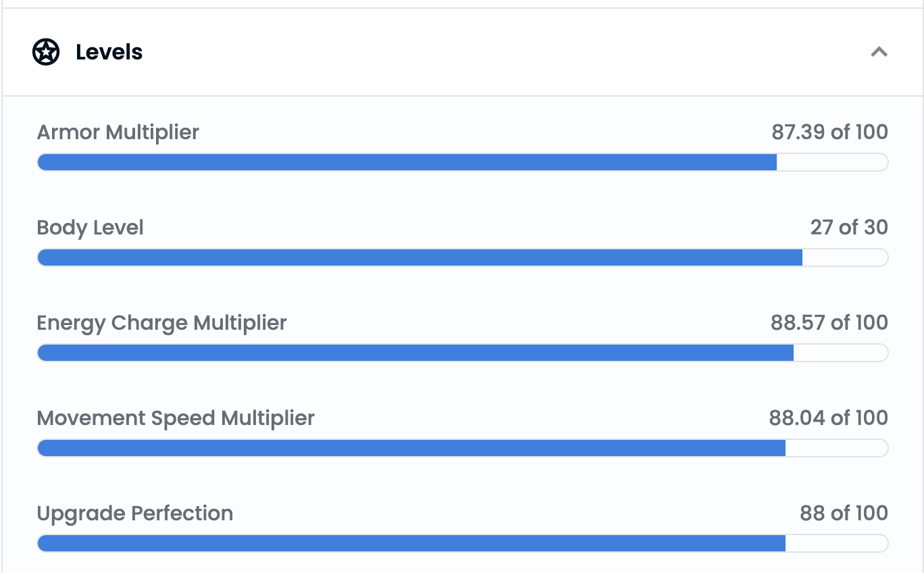Select the Body Level label

pyautogui.click(x=91, y=228)
